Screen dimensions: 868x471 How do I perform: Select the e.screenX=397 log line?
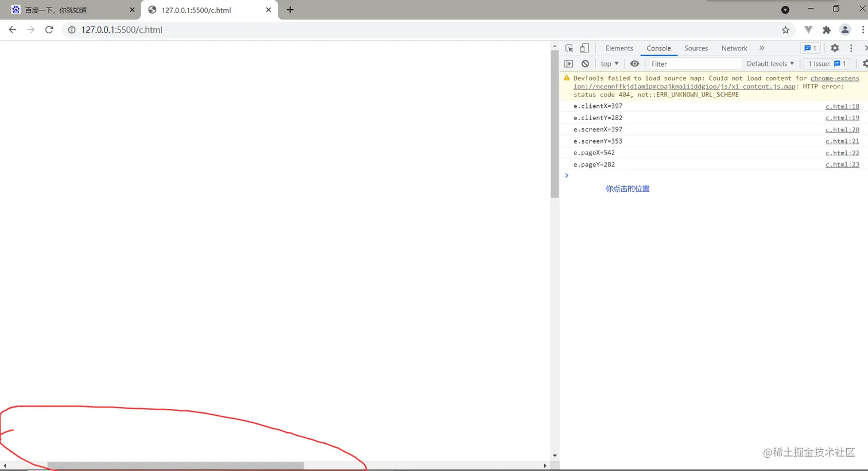[598, 129]
